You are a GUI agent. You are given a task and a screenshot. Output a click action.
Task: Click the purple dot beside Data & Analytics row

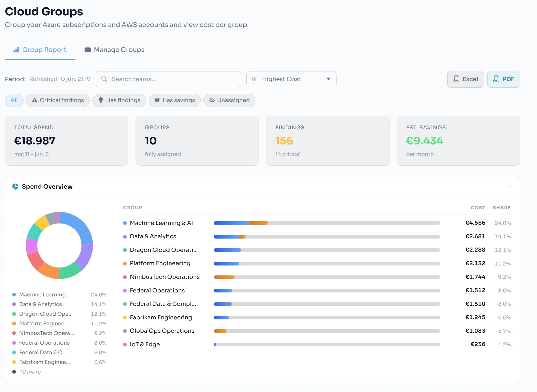tap(125, 237)
